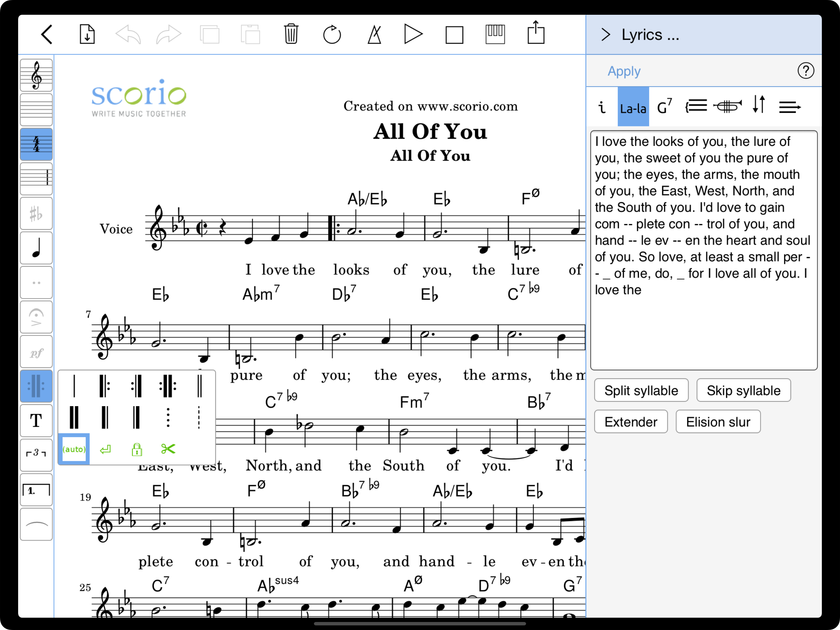840x630 pixels.
Task: Copy selection with the copy icon
Action: click(x=210, y=34)
